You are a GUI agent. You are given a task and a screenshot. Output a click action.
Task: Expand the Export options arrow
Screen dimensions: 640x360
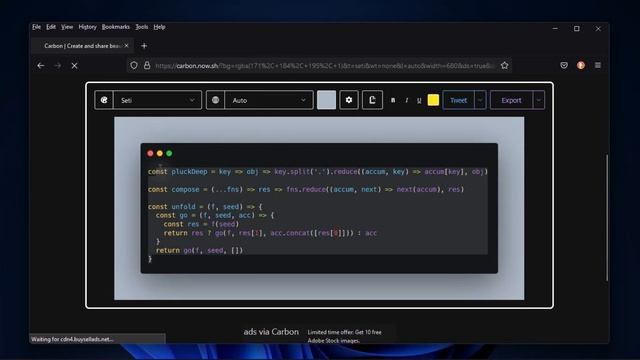tap(539, 100)
